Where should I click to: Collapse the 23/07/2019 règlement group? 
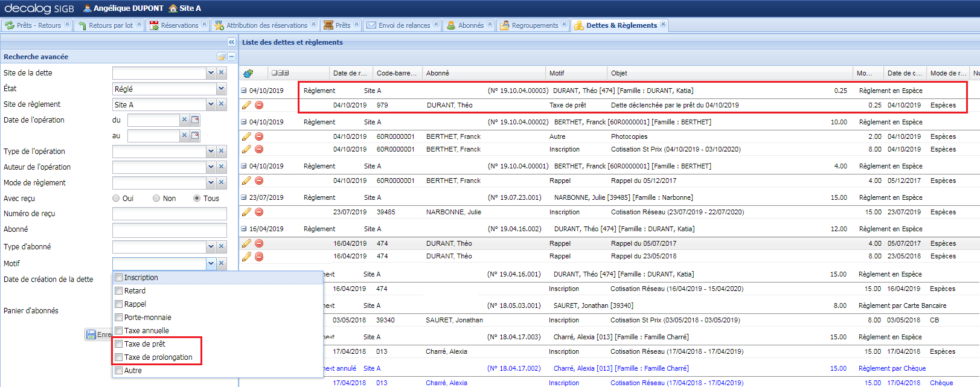[244, 197]
